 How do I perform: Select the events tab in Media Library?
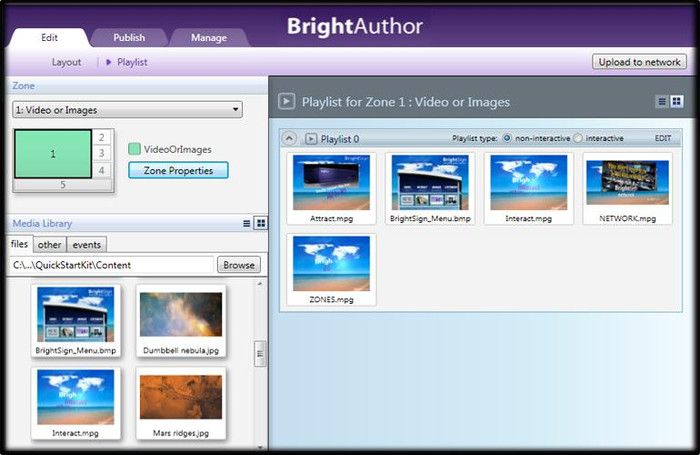87,245
